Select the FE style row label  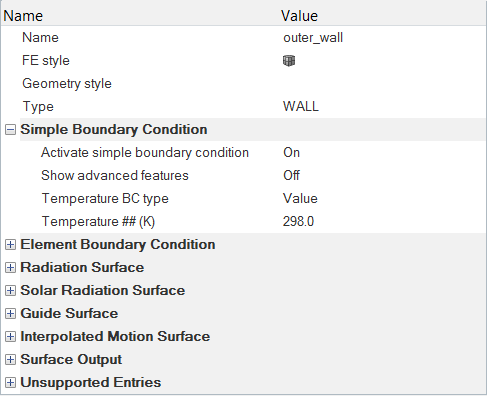pyautogui.click(x=46, y=61)
